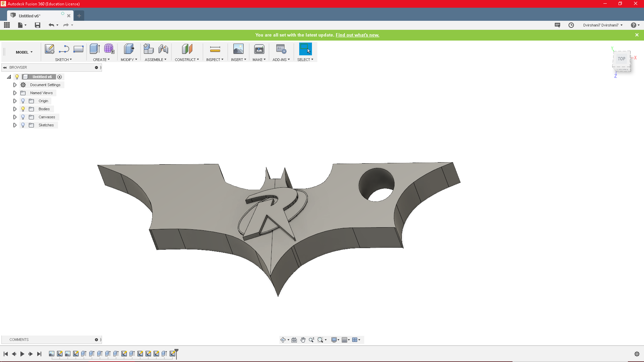This screenshot has height=362, width=644.
Task: Select the Measure tool icon
Action: 215,49
